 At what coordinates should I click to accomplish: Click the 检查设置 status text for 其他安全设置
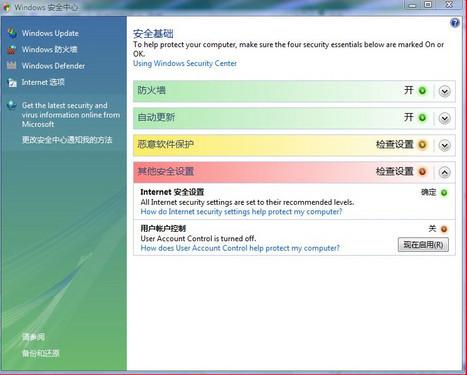[x=395, y=172]
